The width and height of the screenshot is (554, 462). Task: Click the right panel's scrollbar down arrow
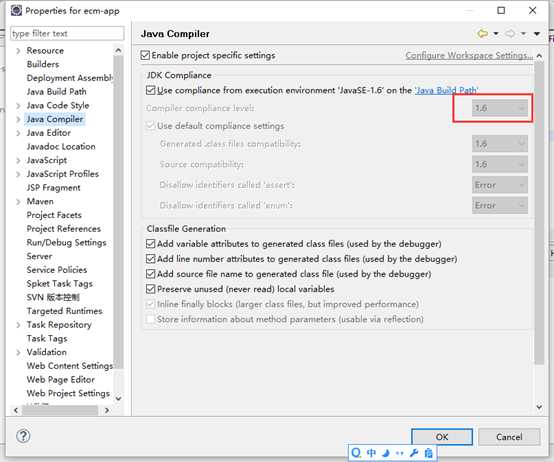[539, 407]
